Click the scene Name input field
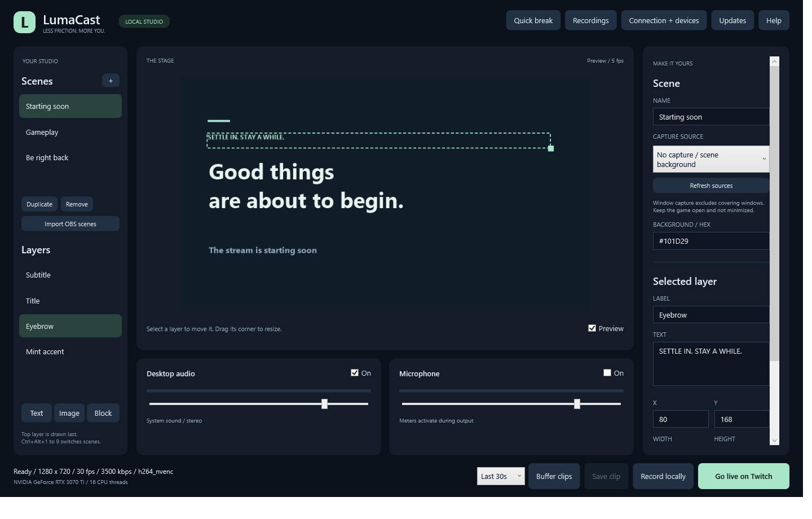The width and height of the screenshot is (812, 519). pyautogui.click(x=711, y=117)
